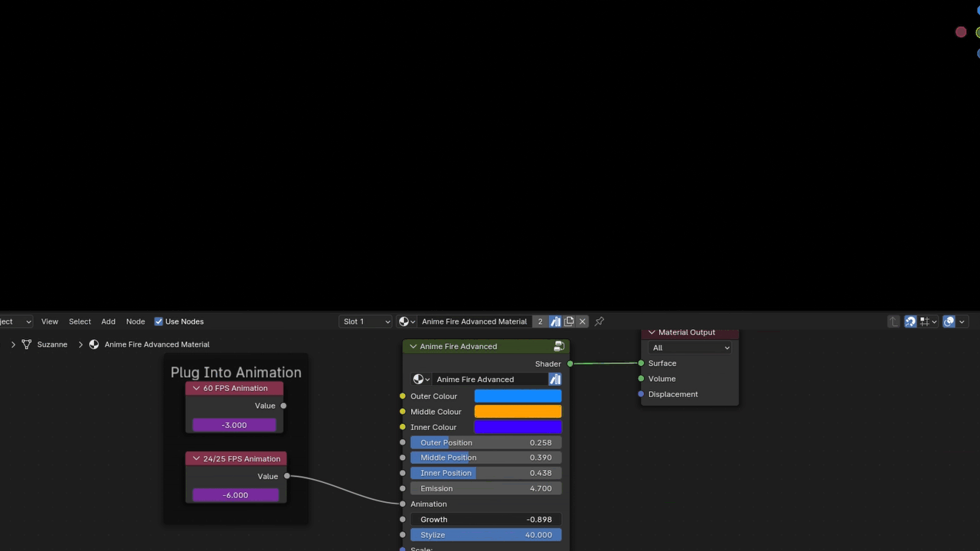Toggle the overlay button in node editor header
The width and height of the screenshot is (980, 551).
click(949, 321)
